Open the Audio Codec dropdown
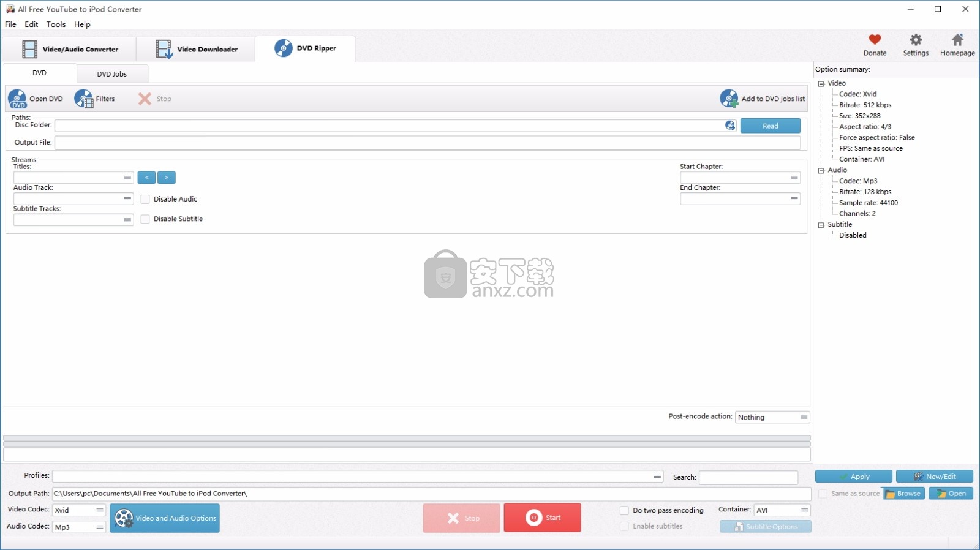 79,527
